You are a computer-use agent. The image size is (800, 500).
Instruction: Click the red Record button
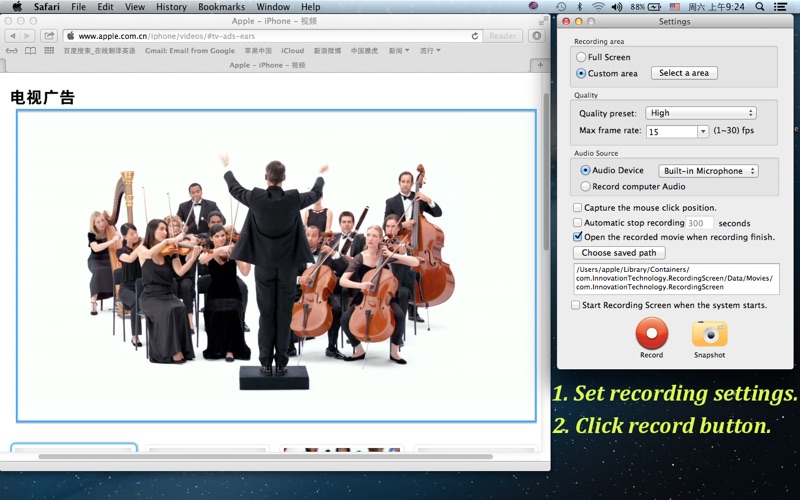[651, 333]
